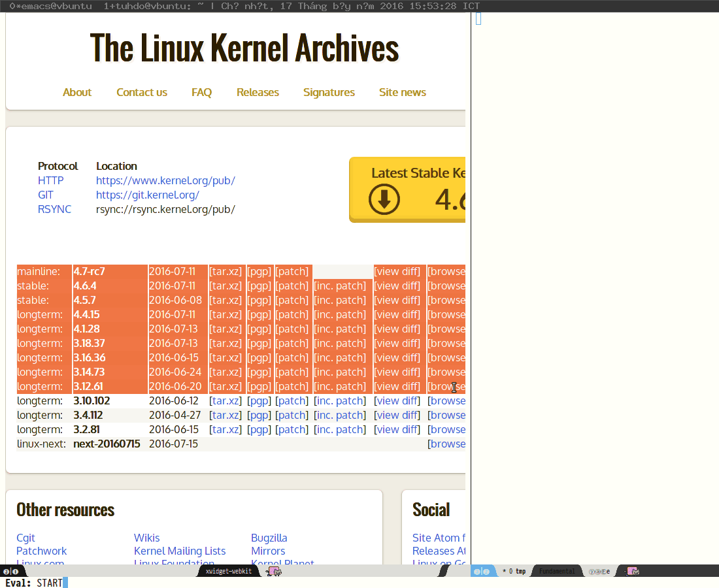
Task: Open the Releases navigation link
Action: coord(258,92)
